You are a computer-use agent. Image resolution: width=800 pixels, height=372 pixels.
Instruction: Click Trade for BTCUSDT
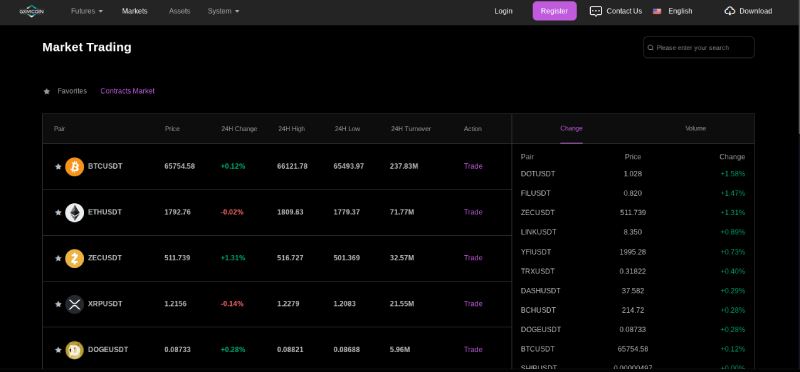click(x=473, y=166)
